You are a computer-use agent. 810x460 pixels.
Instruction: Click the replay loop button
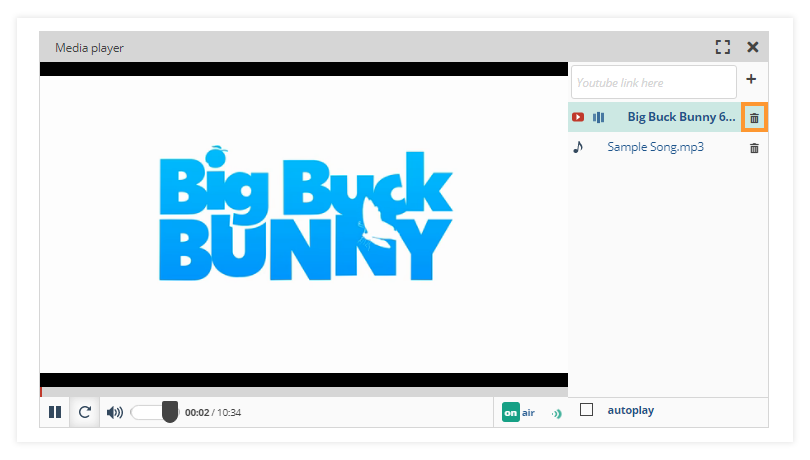click(85, 412)
